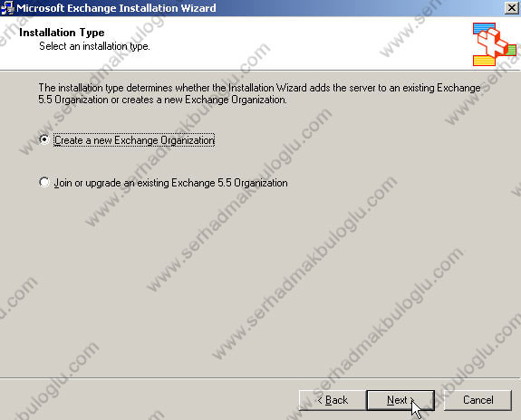This screenshot has width=521, height=420.
Task: Click the yellow striped block of the Exchange logo
Action: pos(484,61)
